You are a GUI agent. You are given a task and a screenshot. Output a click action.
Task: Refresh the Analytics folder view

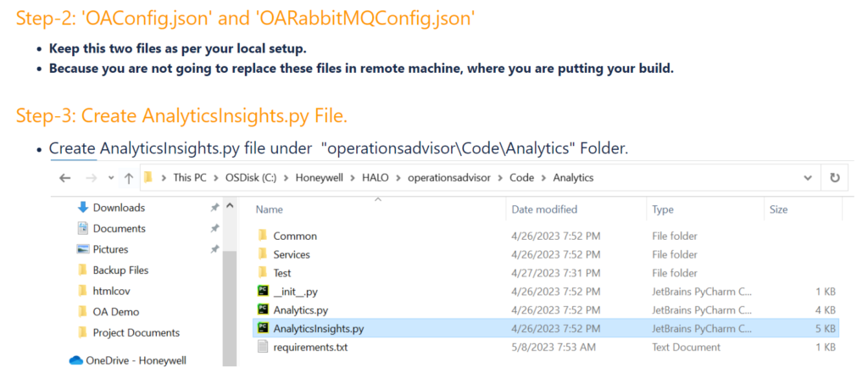click(836, 178)
